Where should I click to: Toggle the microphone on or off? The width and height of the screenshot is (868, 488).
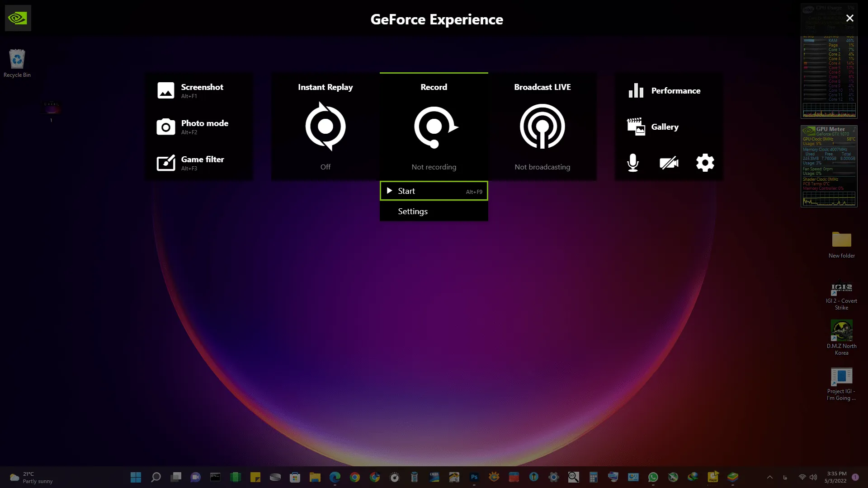(x=633, y=163)
